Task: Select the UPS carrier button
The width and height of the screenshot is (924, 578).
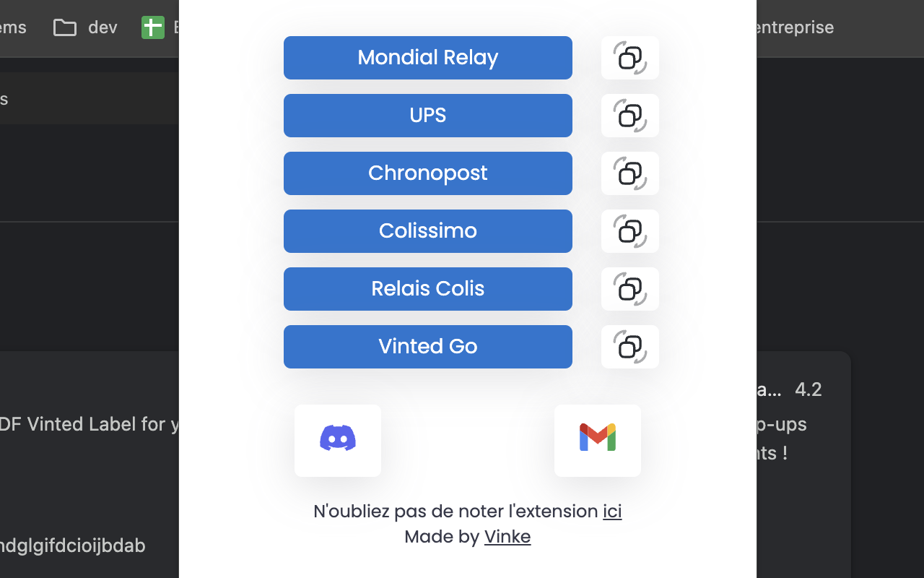Action: pos(428,116)
